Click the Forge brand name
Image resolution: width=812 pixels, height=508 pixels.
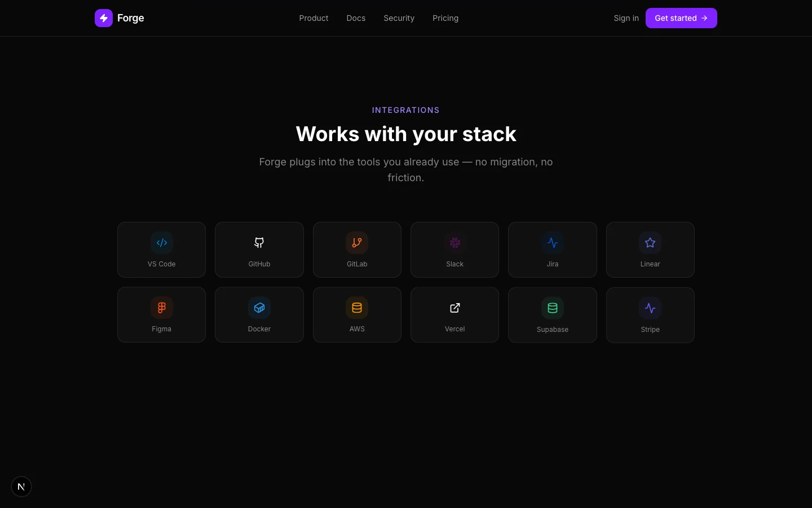pos(131,18)
